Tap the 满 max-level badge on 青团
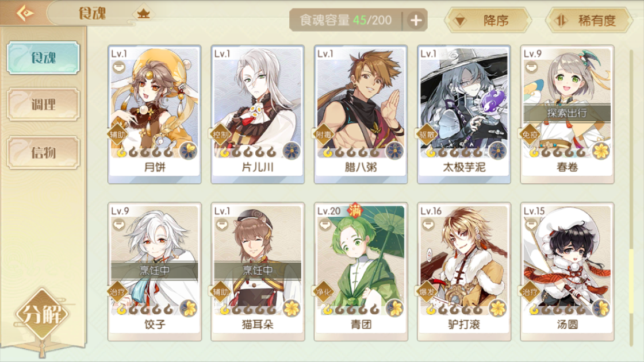The height and width of the screenshot is (362, 644). click(x=355, y=210)
